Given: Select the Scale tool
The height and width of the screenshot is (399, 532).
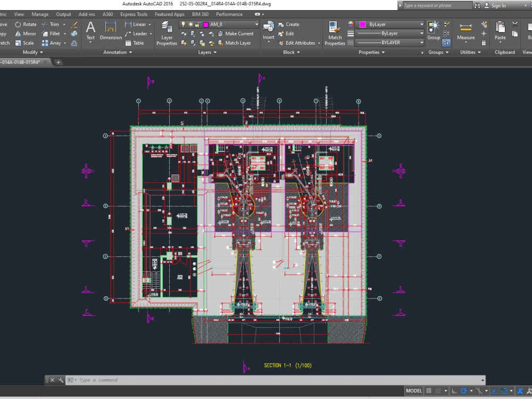Looking at the screenshot, I should tap(26, 43).
